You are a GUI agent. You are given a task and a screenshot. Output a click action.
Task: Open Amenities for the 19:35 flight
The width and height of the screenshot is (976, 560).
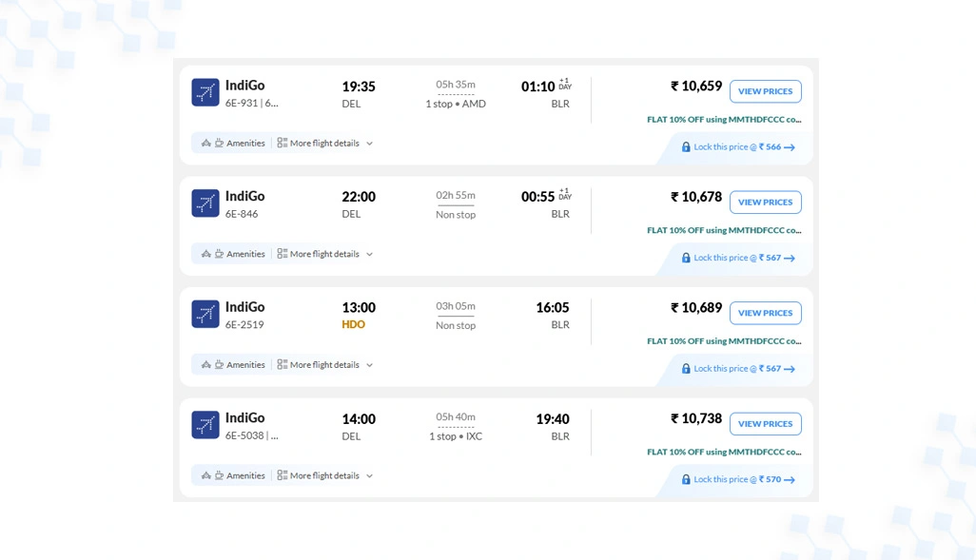pyautogui.click(x=233, y=144)
